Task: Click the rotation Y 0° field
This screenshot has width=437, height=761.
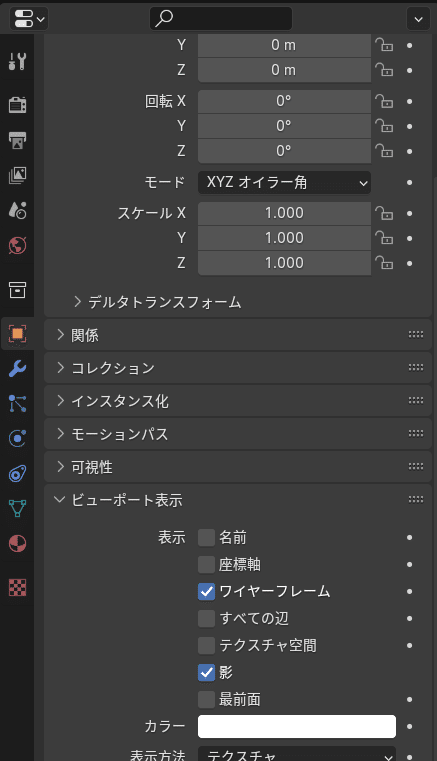Action: [285, 126]
